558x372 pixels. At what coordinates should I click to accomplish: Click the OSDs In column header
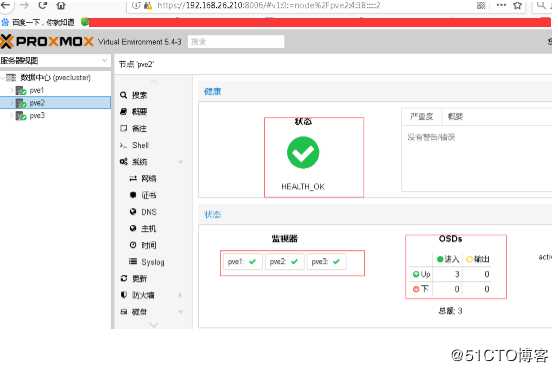pos(448,259)
